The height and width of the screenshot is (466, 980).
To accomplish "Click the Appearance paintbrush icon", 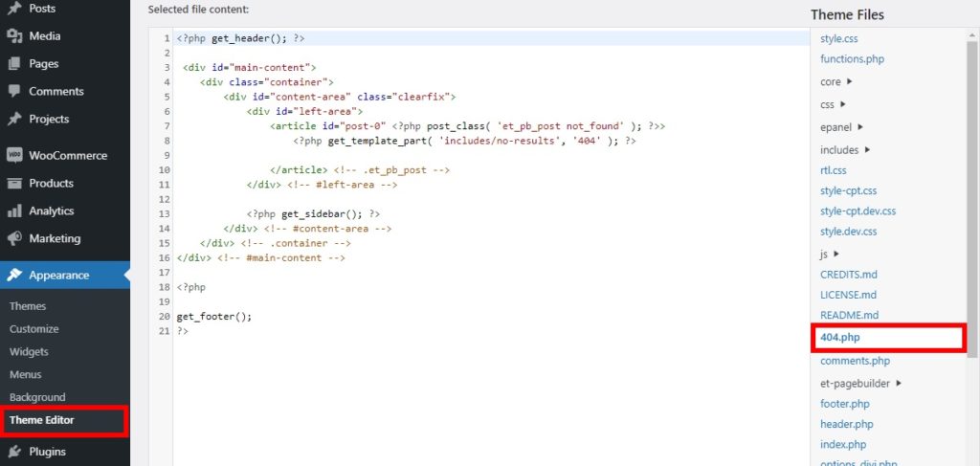I will point(14,275).
